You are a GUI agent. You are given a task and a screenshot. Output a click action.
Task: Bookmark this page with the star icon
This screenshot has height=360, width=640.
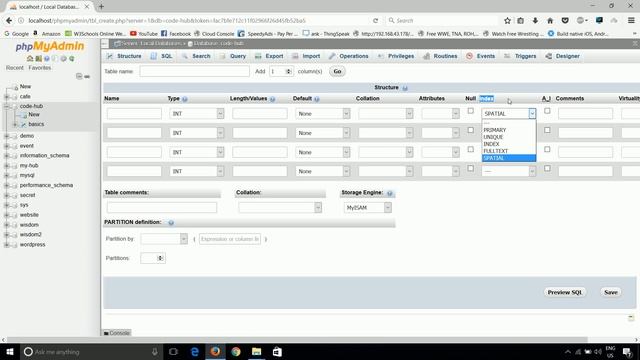pyautogui.click(x=507, y=20)
